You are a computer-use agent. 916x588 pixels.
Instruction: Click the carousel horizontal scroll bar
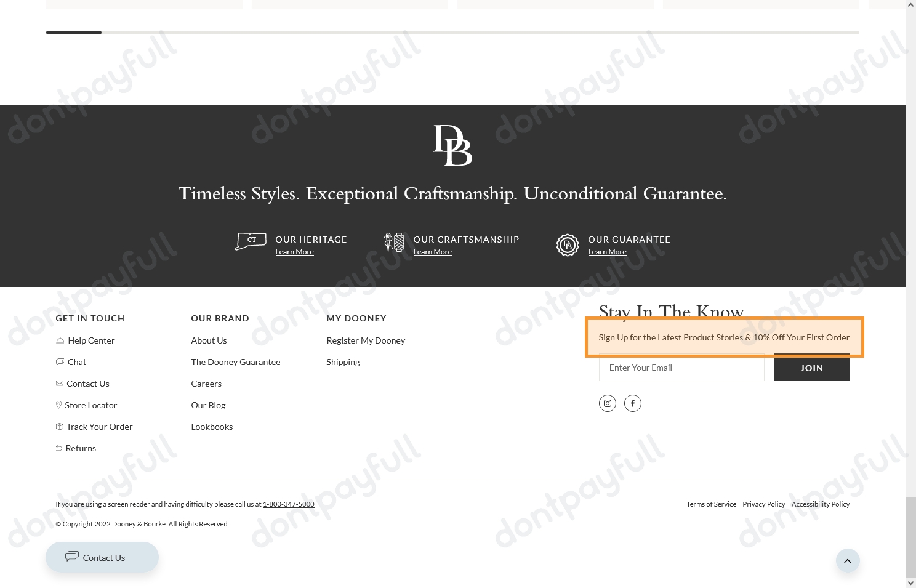click(452, 33)
